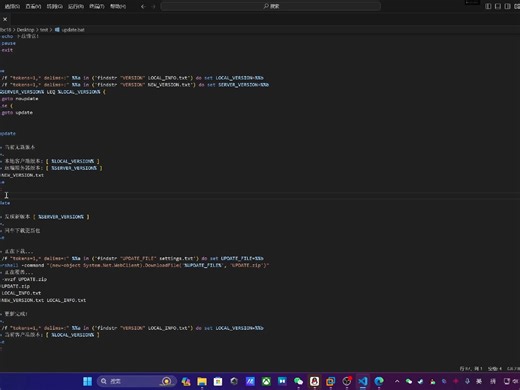Toggle the bottom panel layout icon
This screenshot has width=520, height=390.
pyautogui.click(x=498, y=6)
